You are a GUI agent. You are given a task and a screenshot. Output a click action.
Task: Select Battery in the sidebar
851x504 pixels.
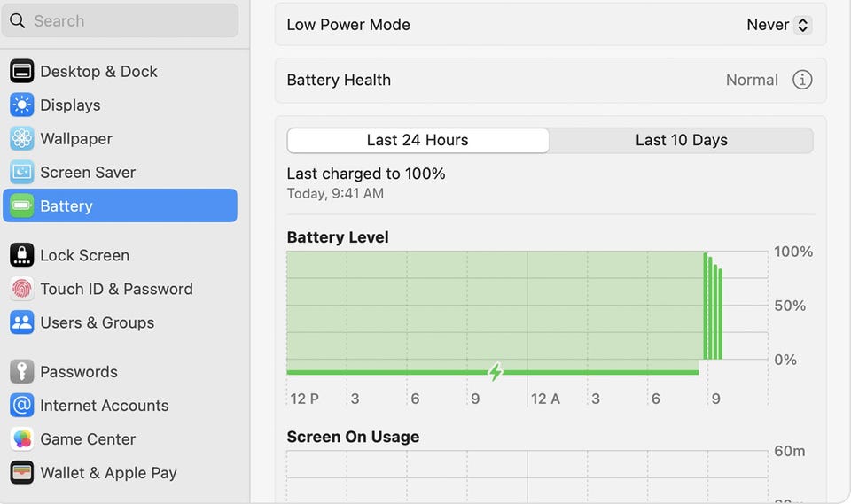[x=120, y=205]
